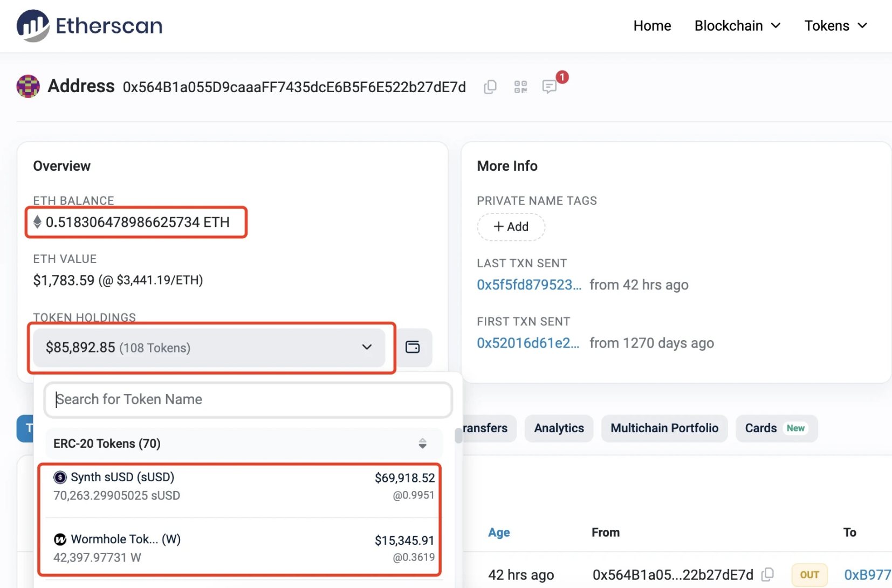The image size is (892, 588).
Task: Open the Tokens menu dropdown
Action: point(835,26)
